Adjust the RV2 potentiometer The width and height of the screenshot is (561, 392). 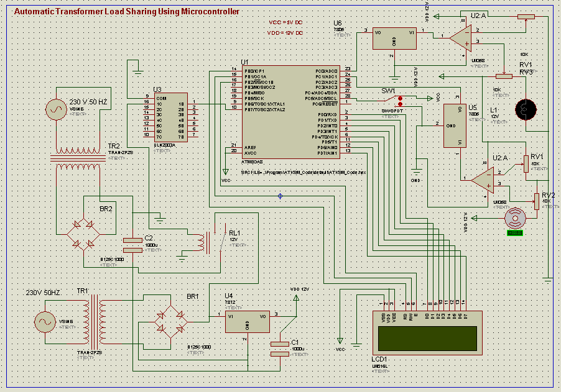(536, 201)
